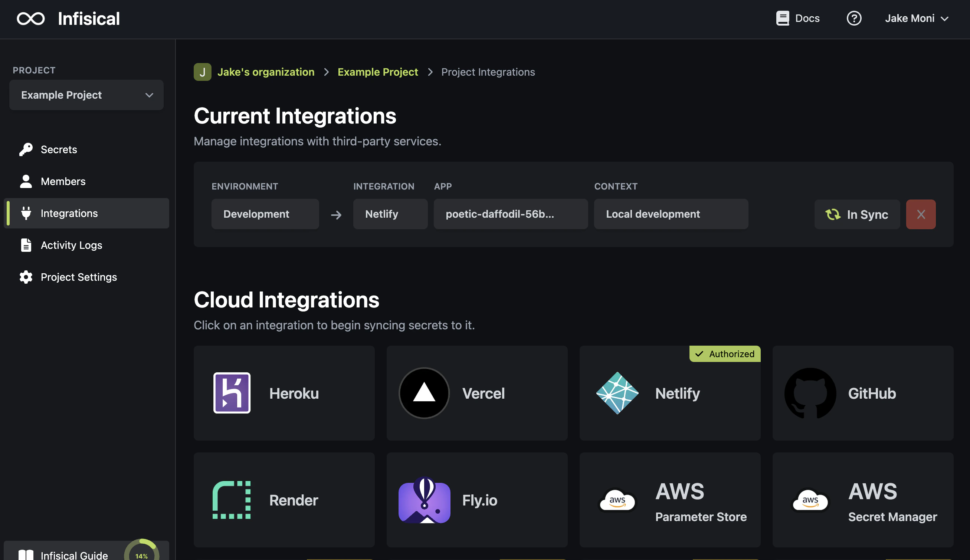Click the In Sync status button
970x560 pixels.
click(856, 214)
